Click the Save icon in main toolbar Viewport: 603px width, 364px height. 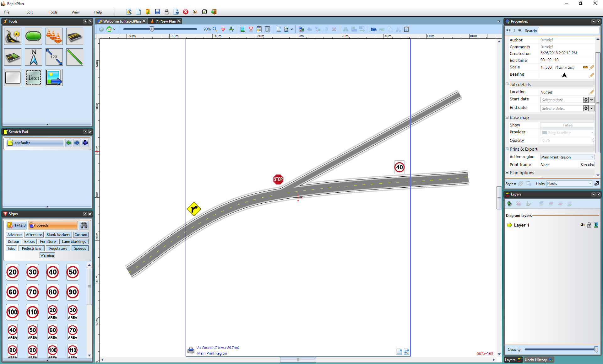pyautogui.click(x=157, y=12)
